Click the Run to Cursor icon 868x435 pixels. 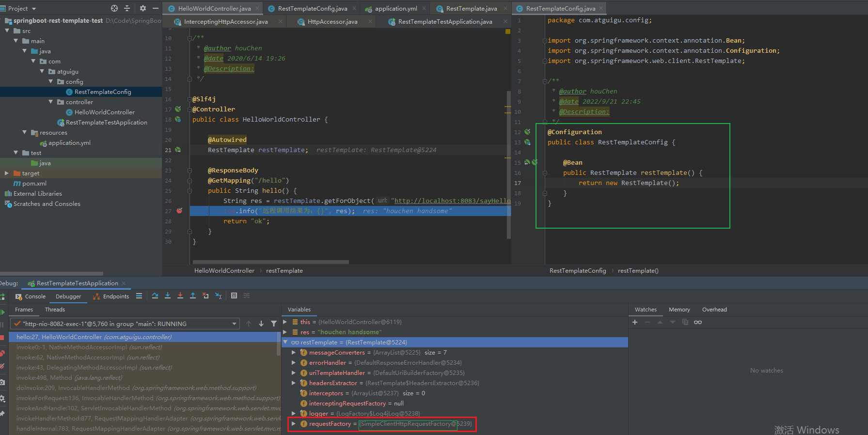pyautogui.click(x=218, y=295)
